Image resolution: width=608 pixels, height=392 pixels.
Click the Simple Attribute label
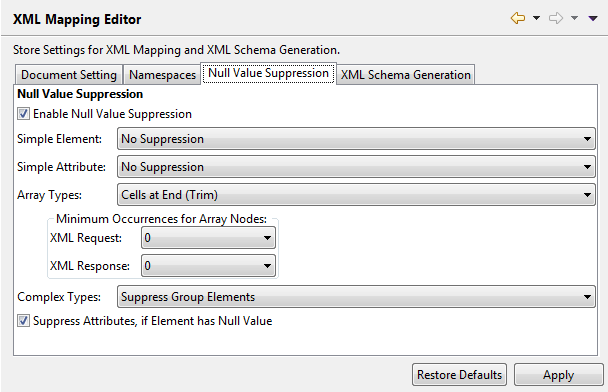tap(61, 167)
